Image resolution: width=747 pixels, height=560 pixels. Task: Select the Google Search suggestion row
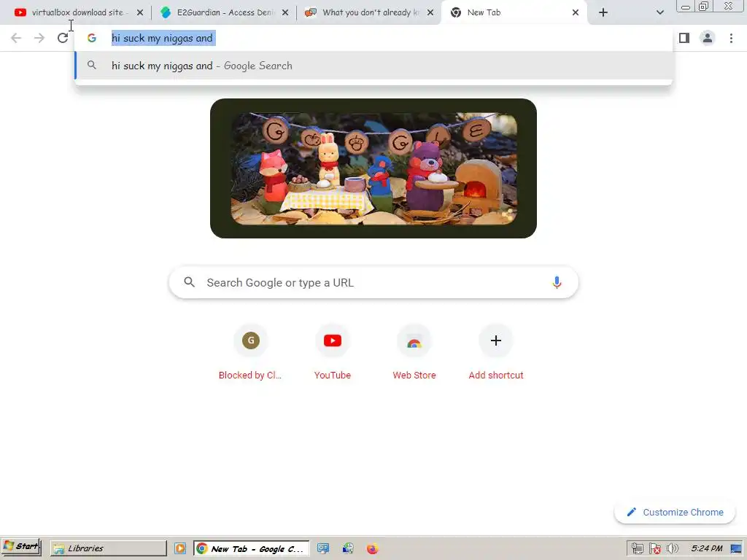click(374, 66)
